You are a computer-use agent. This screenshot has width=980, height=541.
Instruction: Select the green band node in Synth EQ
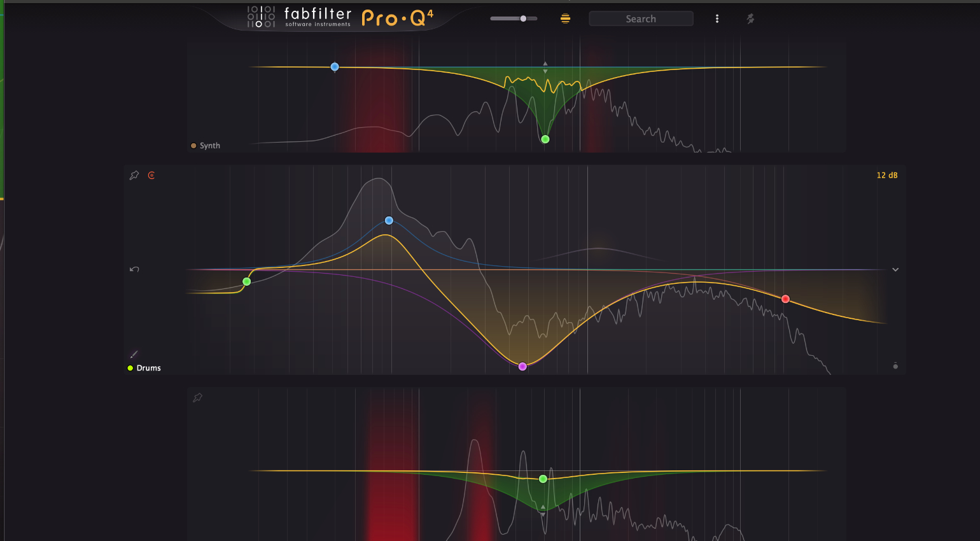tap(545, 139)
